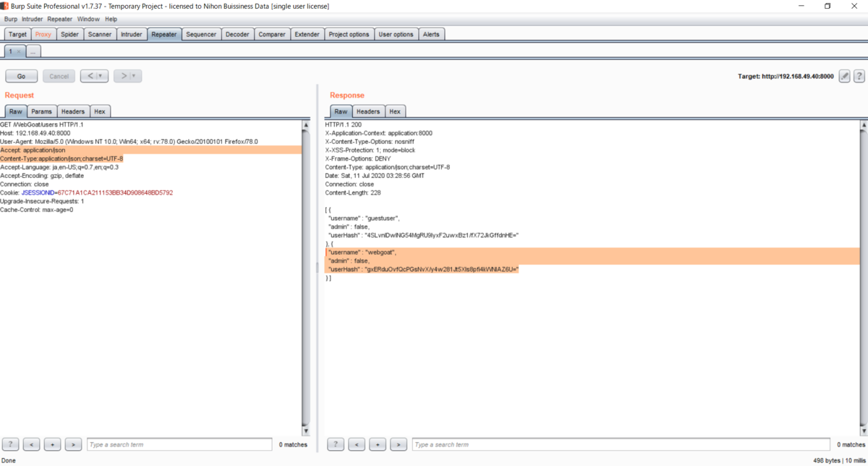The image size is (868, 466).
Task: Click the request search help question button
Action: coord(11,444)
